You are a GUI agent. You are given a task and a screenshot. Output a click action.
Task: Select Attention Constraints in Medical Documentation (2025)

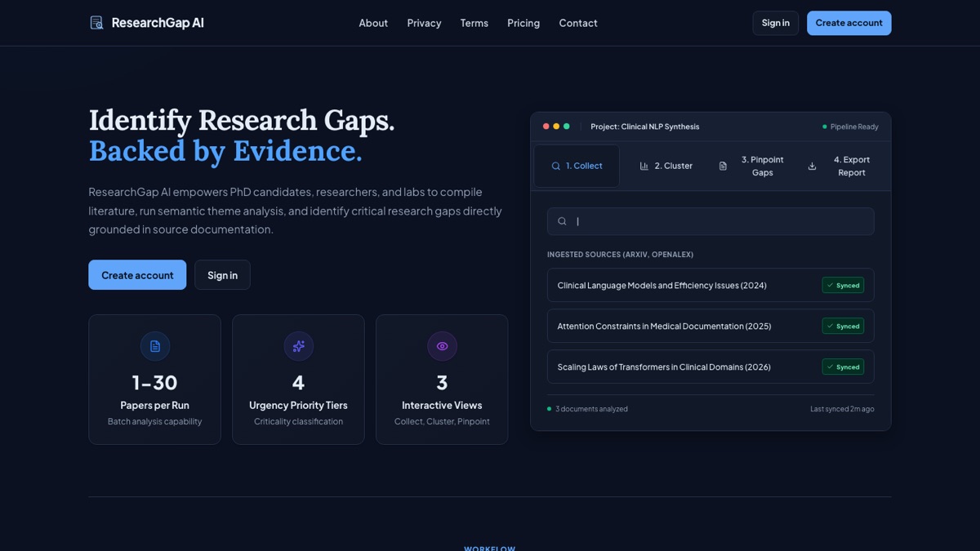tap(710, 326)
